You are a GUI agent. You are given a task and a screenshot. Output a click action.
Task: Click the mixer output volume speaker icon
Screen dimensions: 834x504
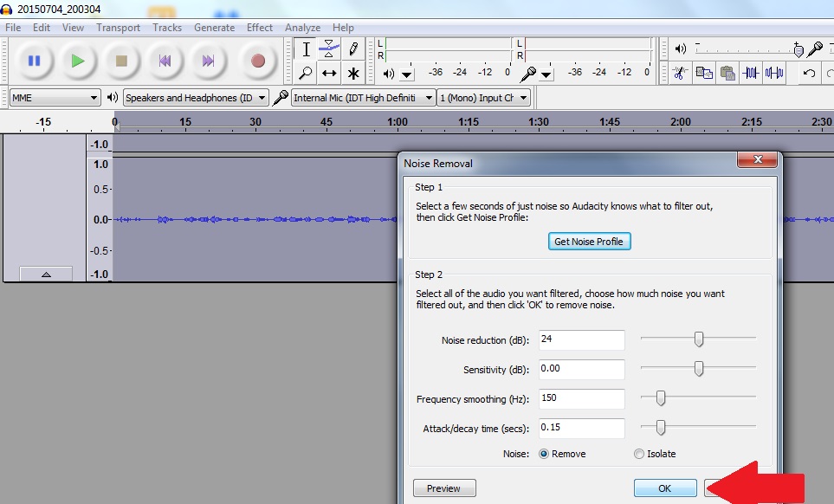pos(681,48)
